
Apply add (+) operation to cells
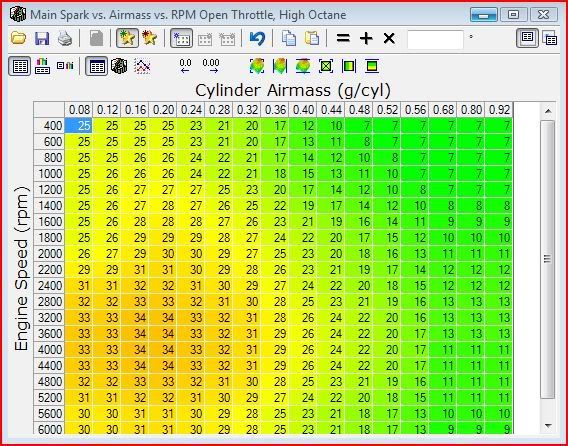[x=366, y=38]
